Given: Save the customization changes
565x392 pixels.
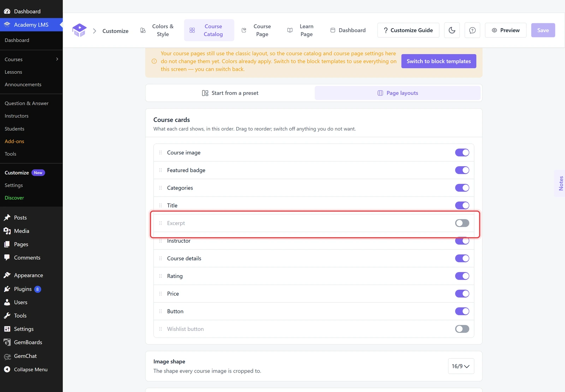Looking at the screenshot, I should (x=543, y=30).
